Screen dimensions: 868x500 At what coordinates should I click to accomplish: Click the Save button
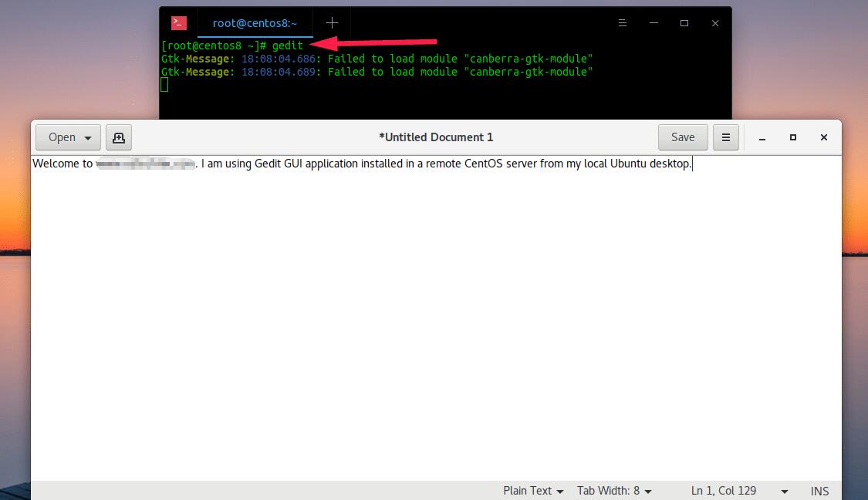(682, 137)
